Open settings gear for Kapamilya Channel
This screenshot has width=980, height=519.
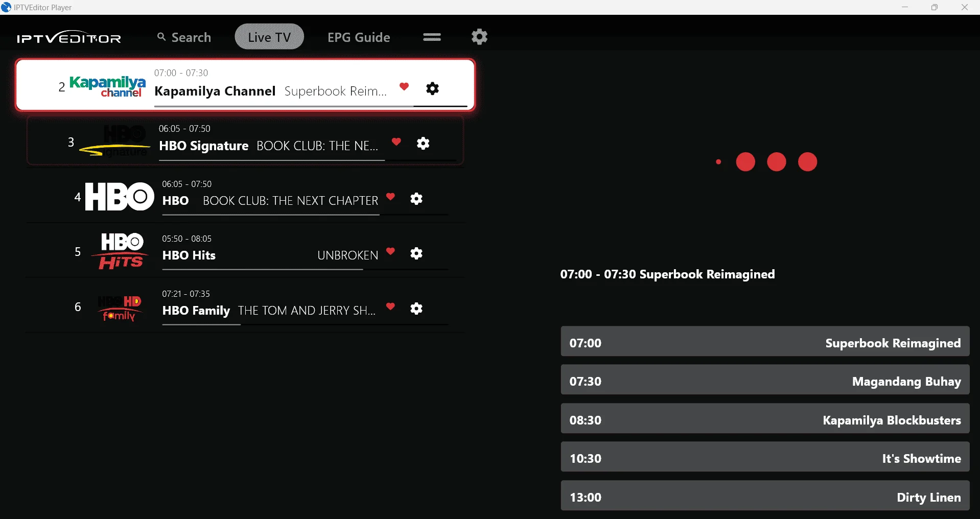coord(433,88)
